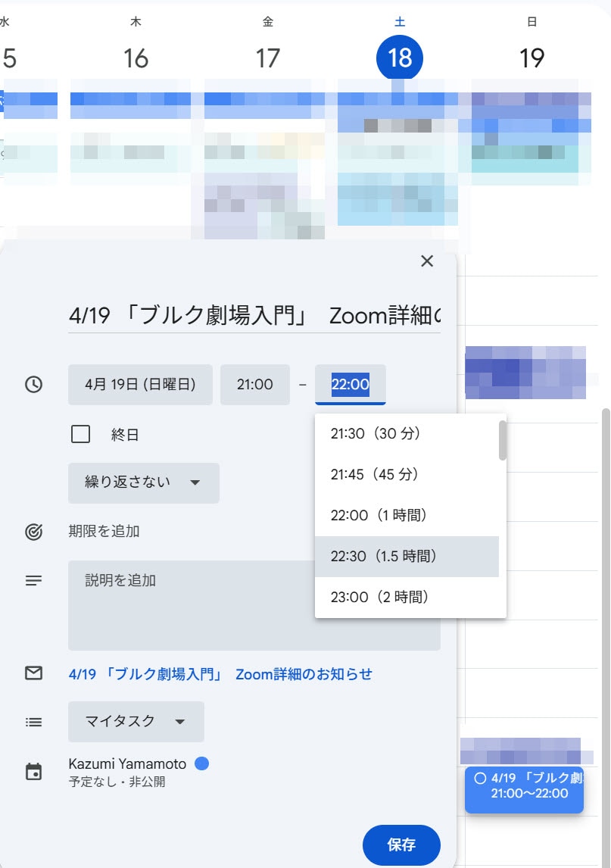
Task: Open the 4月 19日 date picker
Action: 140,385
